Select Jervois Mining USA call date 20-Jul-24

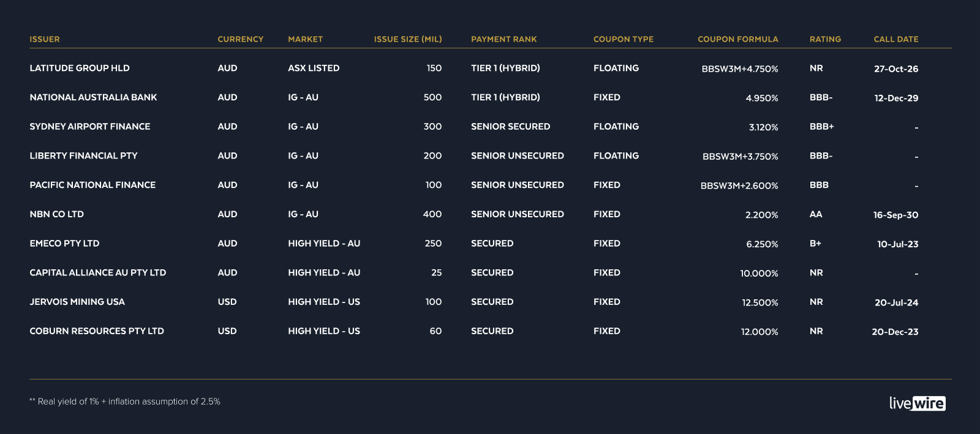(896, 302)
